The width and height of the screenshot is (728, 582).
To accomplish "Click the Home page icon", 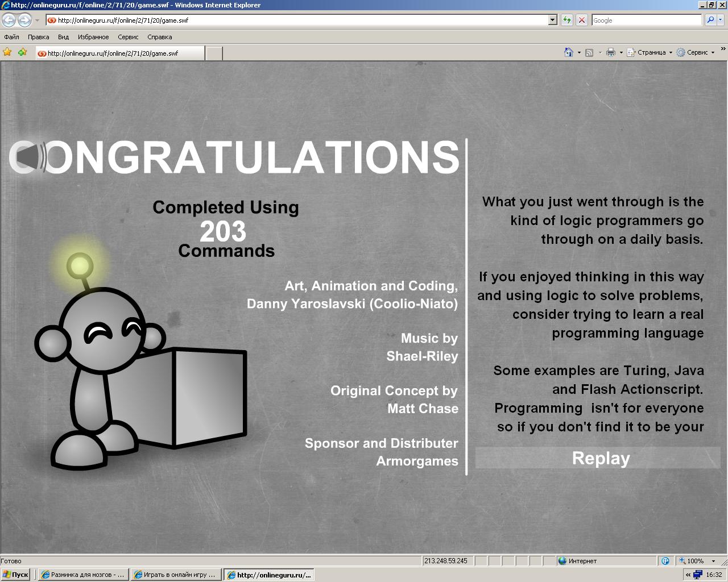I will coord(568,52).
